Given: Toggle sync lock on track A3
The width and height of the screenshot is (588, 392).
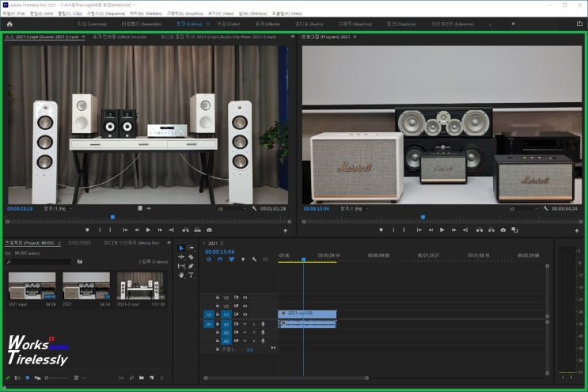Looking at the screenshot, I should (237, 341).
